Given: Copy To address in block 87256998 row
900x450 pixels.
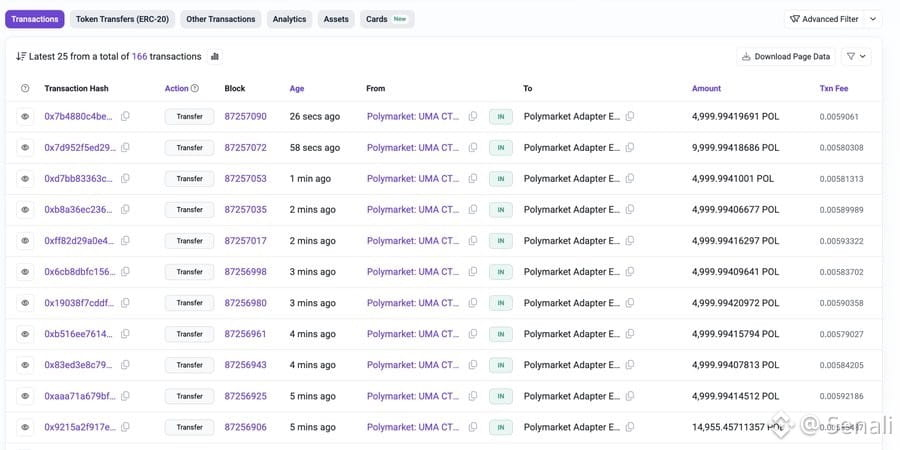Looking at the screenshot, I should coord(630,271).
